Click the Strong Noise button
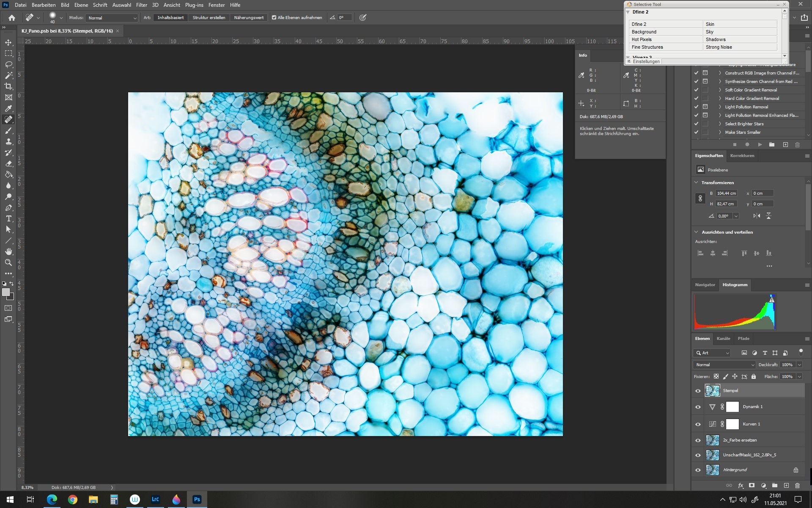The image size is (812, 508). coord(740,47)
